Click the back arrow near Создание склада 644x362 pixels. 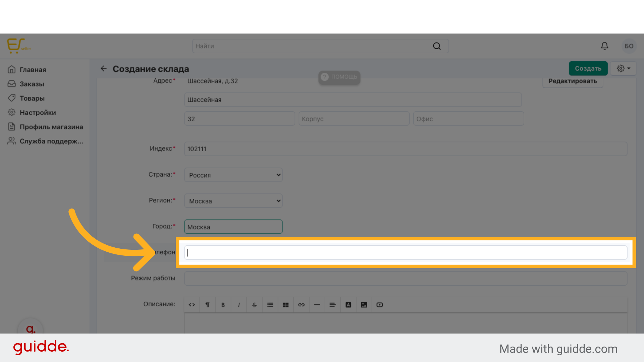coord(104,69)
